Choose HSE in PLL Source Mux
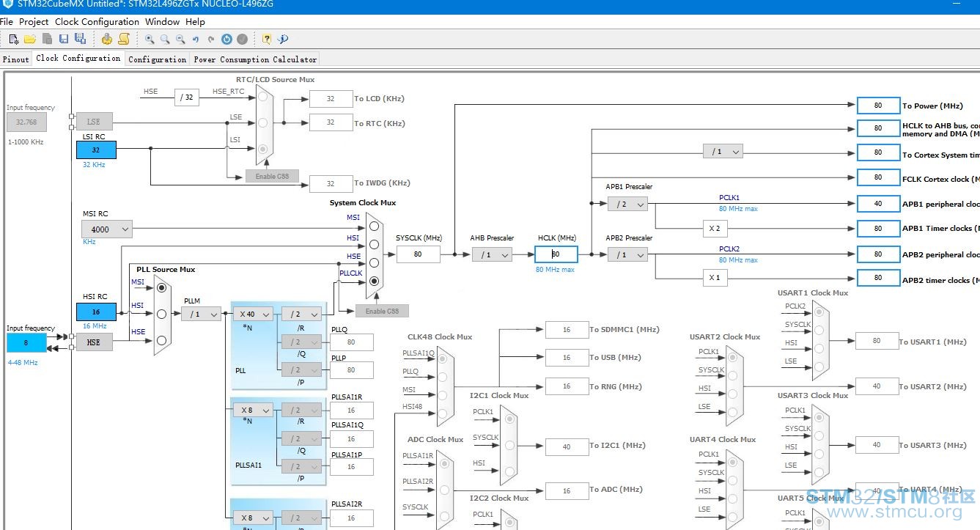The height and width of the screenshot is (530, 980). tap(162, 339)
